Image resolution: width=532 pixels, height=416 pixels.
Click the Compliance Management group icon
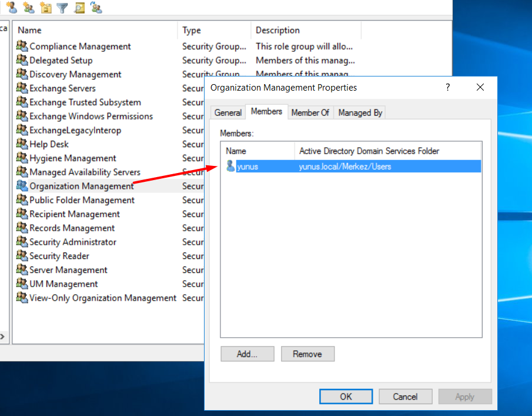[x=22, y=46]
